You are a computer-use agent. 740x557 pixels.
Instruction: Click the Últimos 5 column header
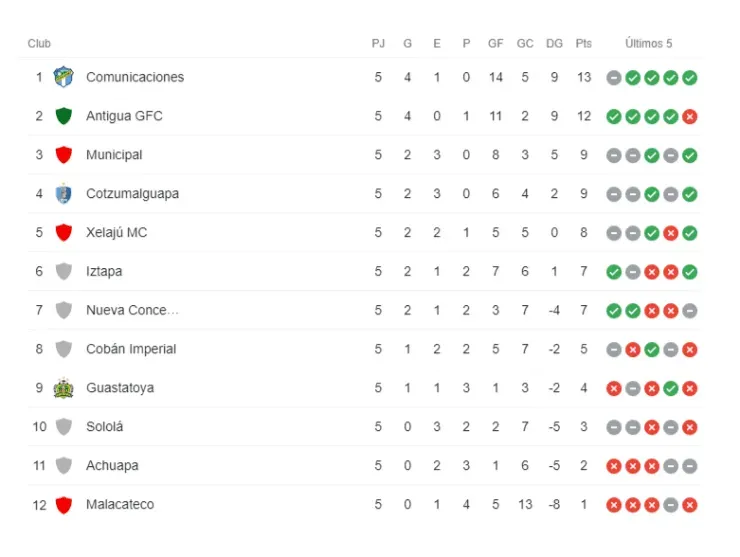coord(648,44)
